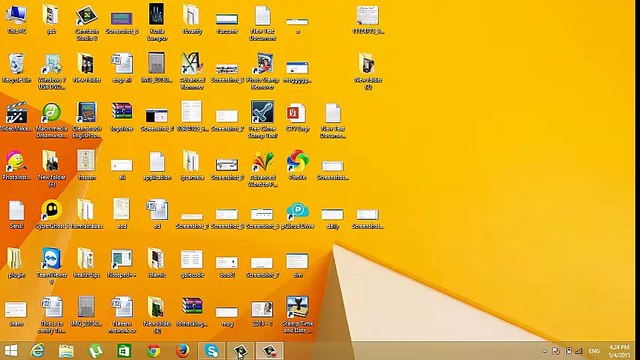
Task: Select the 'dm' screenshot file
Action: pyautogui.click(x=298, y=265)
